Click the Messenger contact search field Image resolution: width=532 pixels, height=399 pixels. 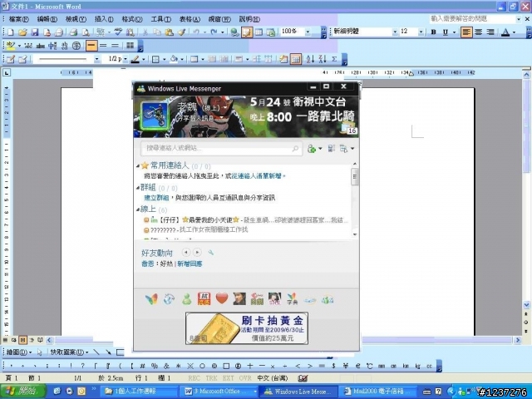click(x=221, y=148)
